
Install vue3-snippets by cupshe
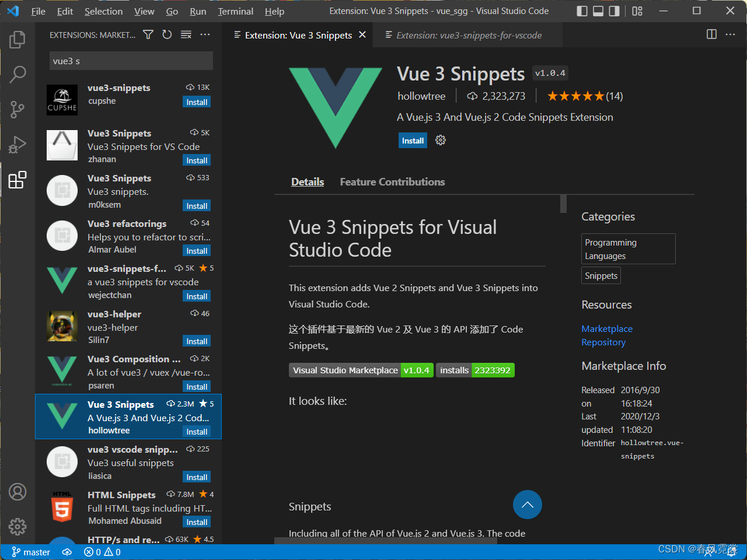197,102
